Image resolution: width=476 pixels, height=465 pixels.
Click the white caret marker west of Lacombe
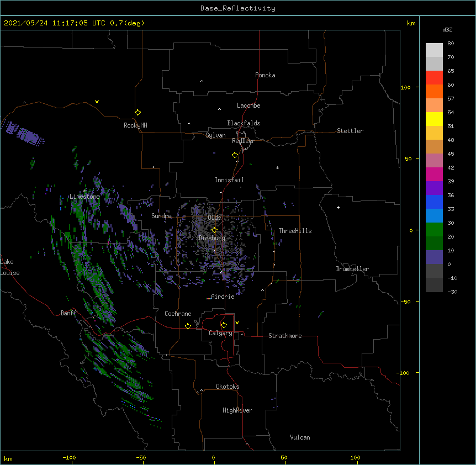tap(219, 109)
